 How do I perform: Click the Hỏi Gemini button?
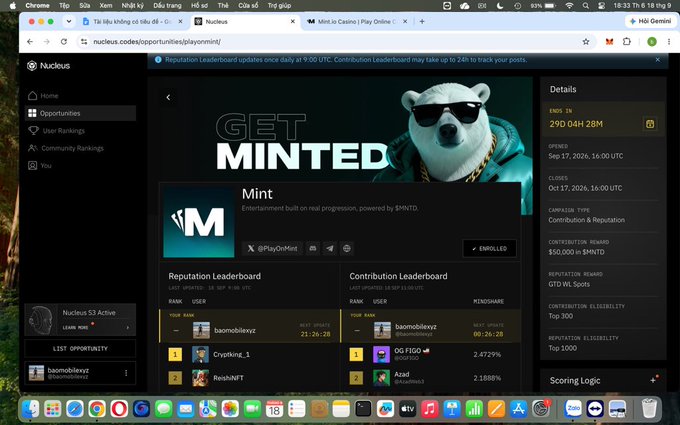point(650,21)
